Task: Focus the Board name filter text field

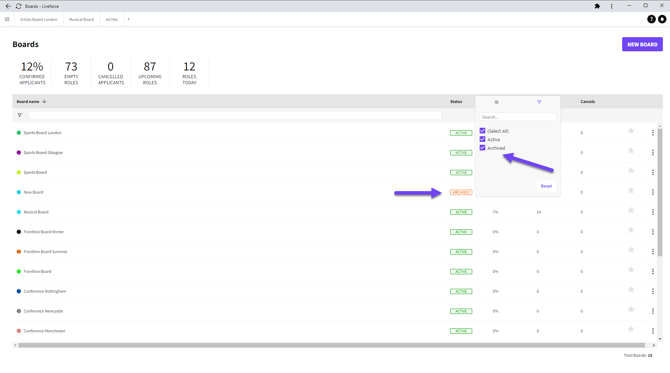Action: (235, 115)
